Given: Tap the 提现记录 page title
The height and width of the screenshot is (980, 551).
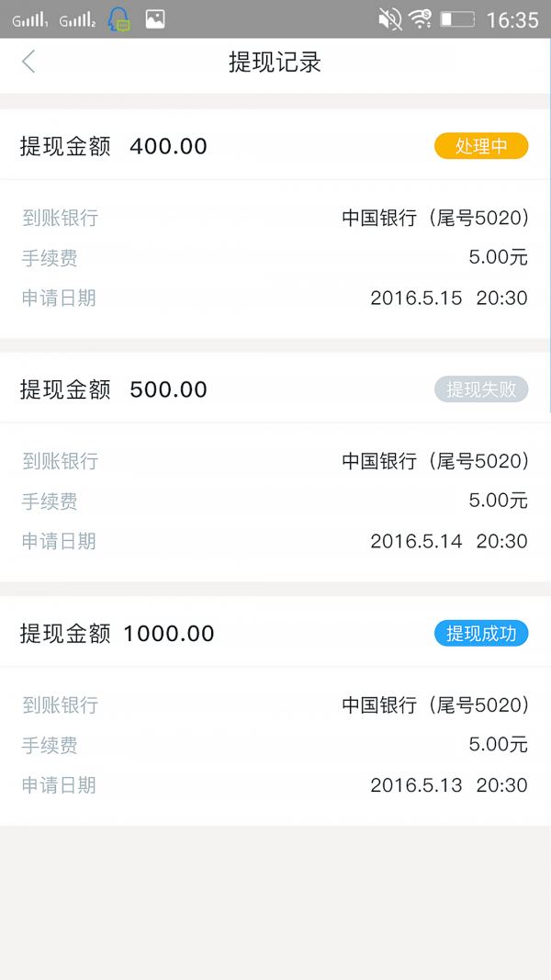Looking at the screenshot, I should point(275,62).
